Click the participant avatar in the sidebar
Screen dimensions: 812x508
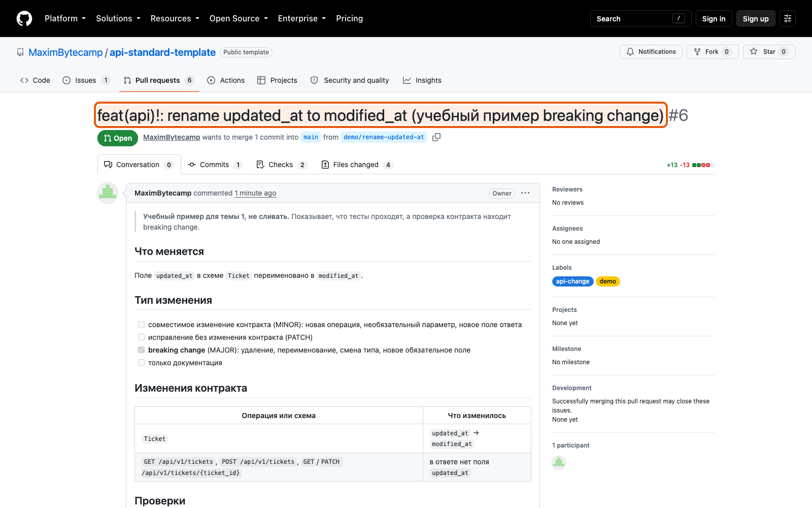click(559, 462)
